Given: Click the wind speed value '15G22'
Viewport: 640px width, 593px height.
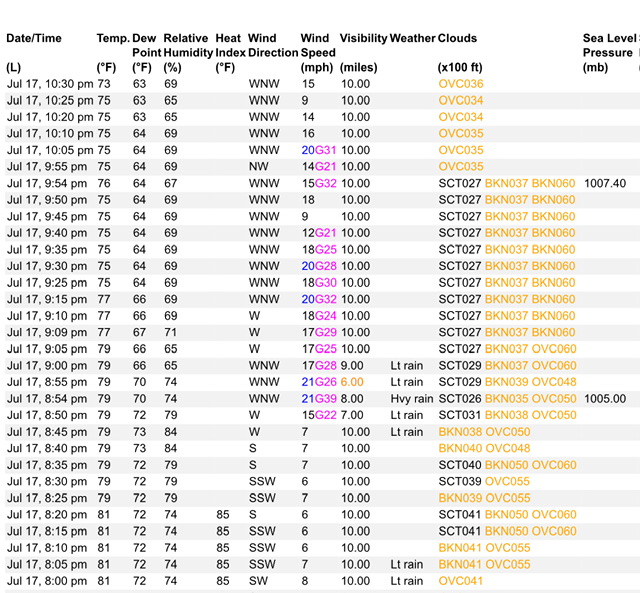Looking at the screenshot, I should tap(319, 415).
